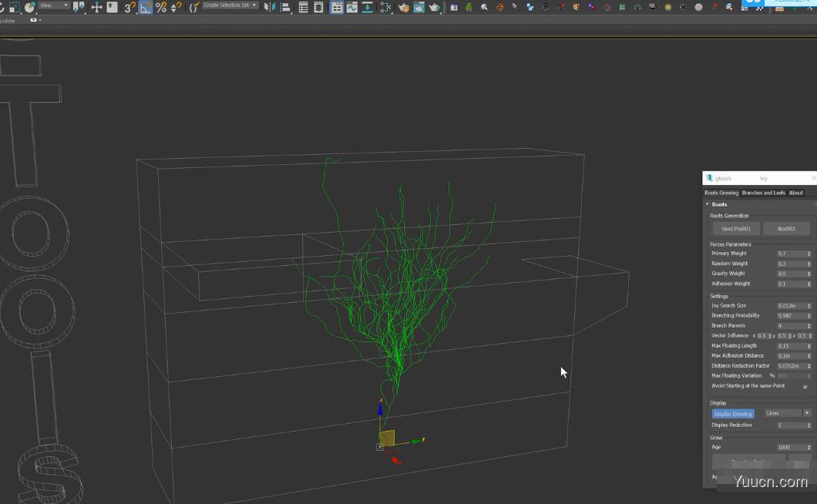Image resolution: width=817 pixels, height=504 pixels.
Task: Click the Align tool icon
Action: coord(285,7)
